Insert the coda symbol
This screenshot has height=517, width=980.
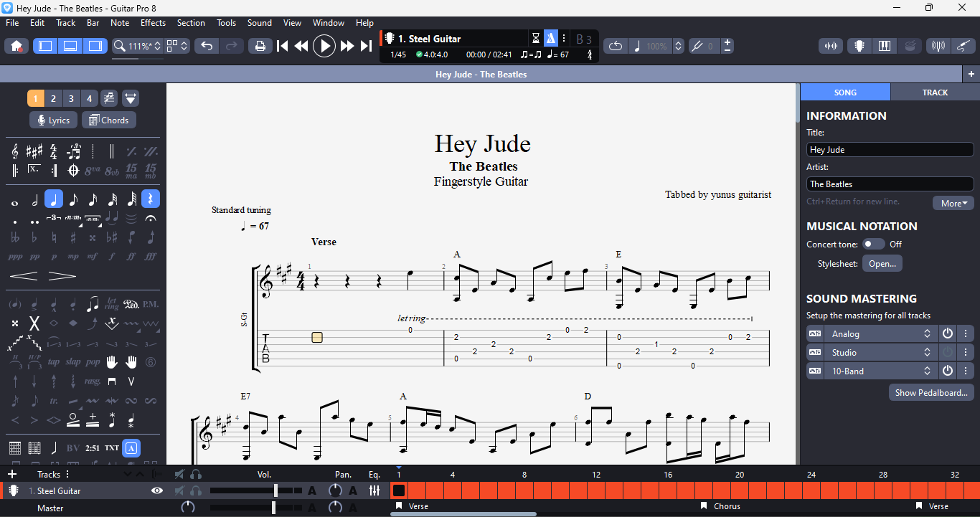(73, 171)
